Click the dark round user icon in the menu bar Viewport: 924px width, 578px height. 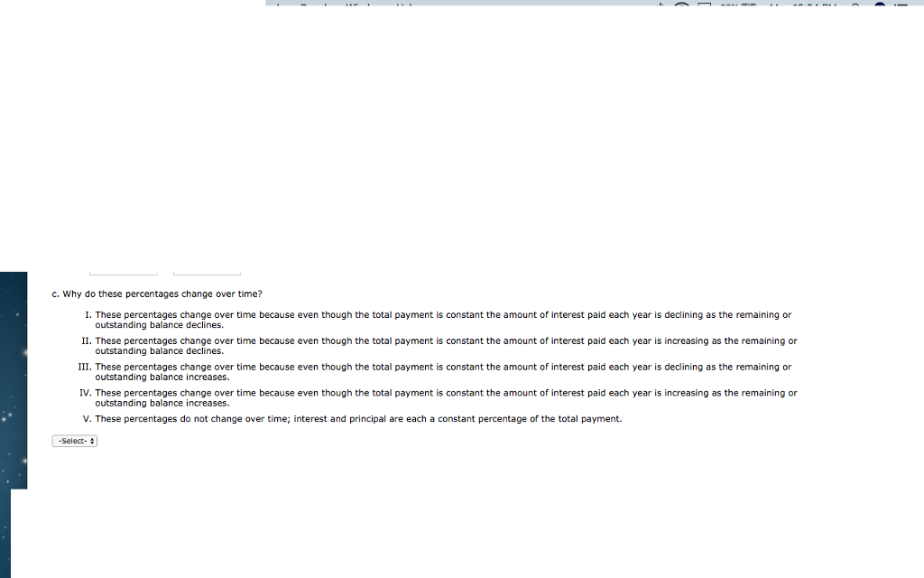coord(880,4)
